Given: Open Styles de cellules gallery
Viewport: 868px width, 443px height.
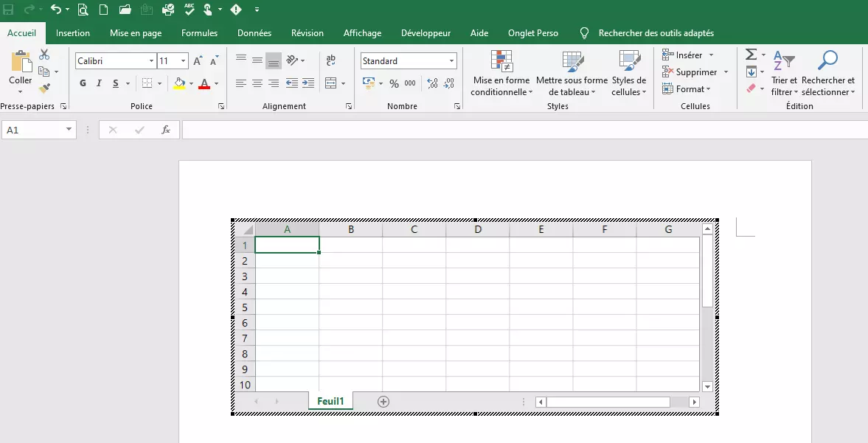Looking at the screenshot, I should coord(629,73).
